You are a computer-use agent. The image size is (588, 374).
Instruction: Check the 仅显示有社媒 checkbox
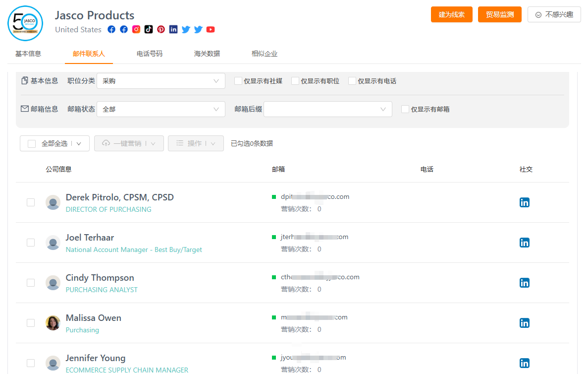[238, 81]
